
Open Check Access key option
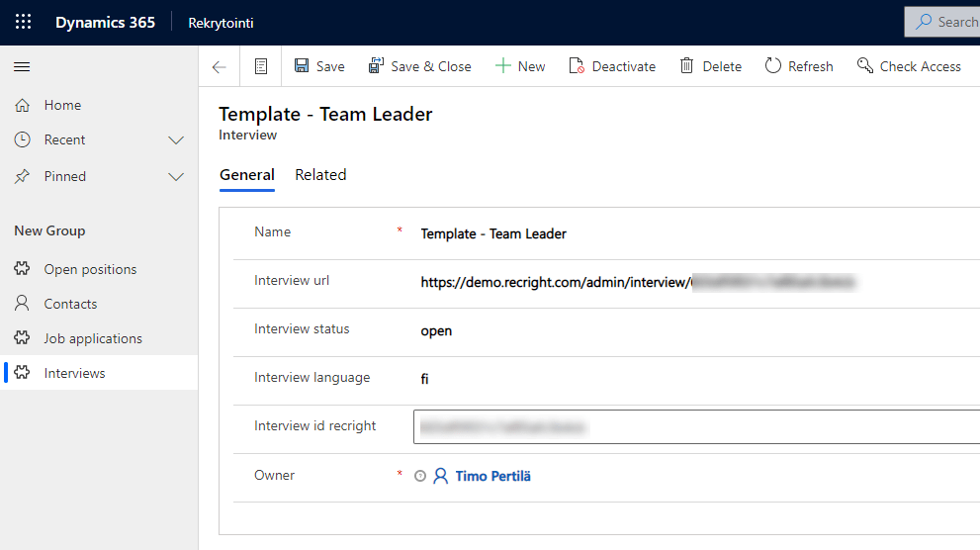(x=909, y=66)
